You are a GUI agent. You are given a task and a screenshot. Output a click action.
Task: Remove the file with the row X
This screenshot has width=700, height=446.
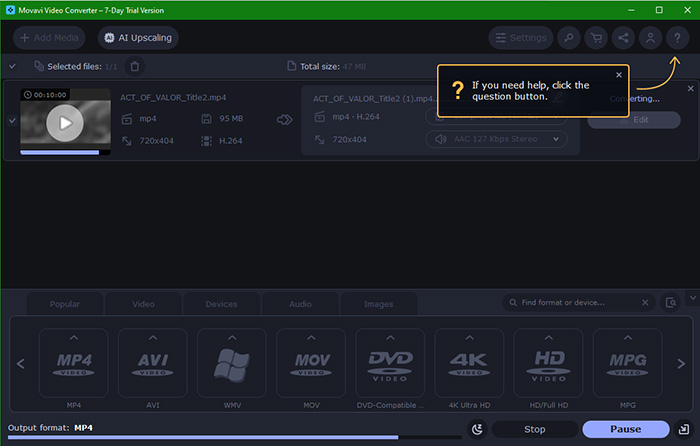[x=691, y=88]
